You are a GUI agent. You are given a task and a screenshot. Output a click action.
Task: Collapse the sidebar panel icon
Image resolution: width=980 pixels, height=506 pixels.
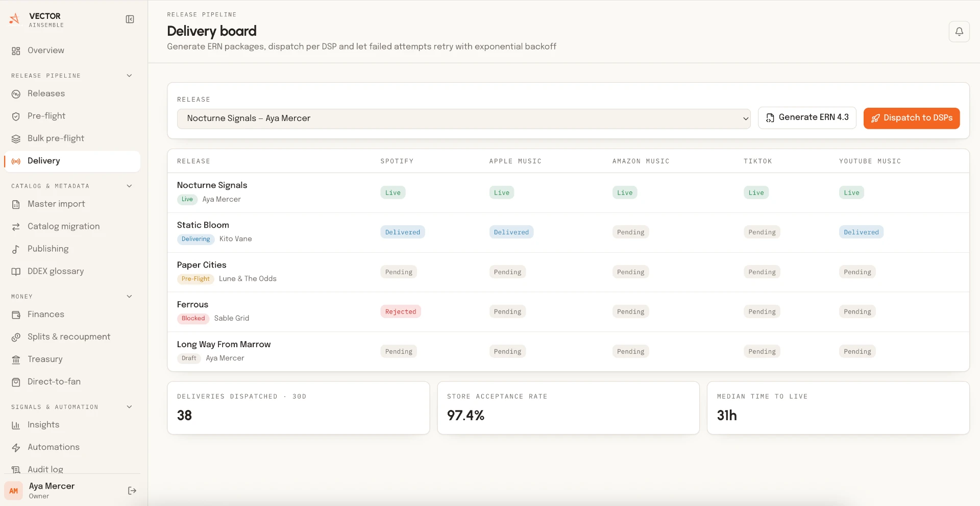coord(130,19)
